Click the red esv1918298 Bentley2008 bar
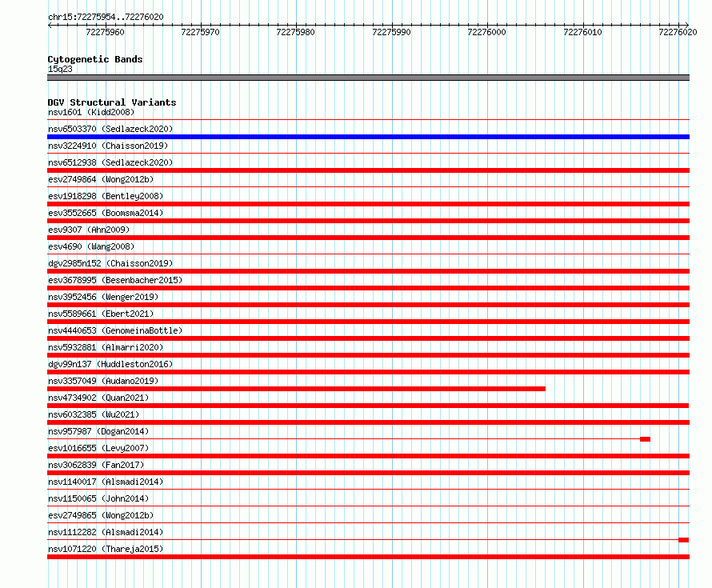Viewport: 712px width, 588px height. pos(368,204)
